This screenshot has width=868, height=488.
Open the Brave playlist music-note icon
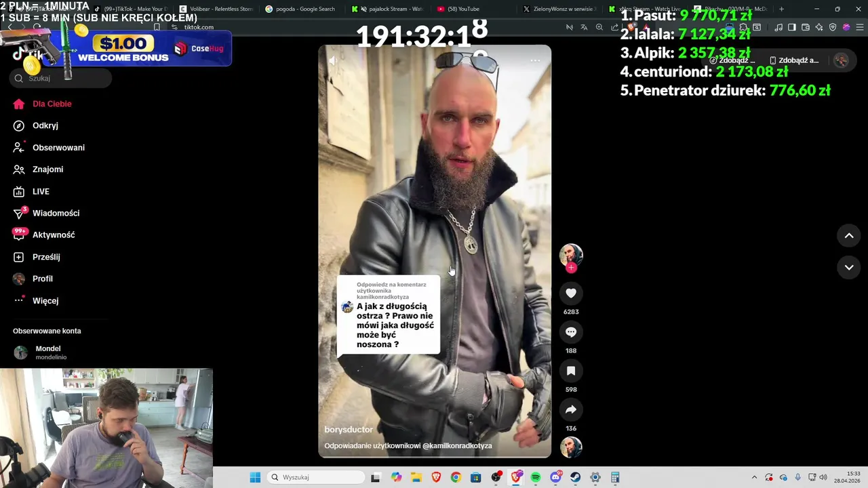coord(778,27)
